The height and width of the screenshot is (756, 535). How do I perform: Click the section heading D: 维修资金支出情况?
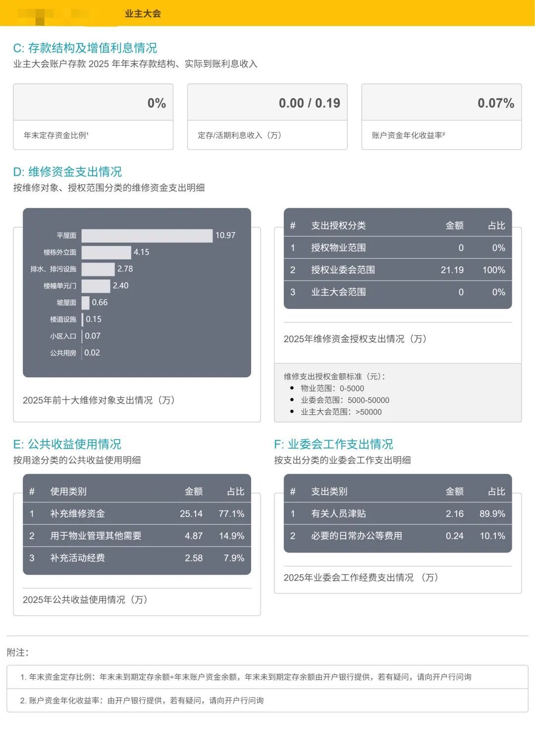(67, 172)
